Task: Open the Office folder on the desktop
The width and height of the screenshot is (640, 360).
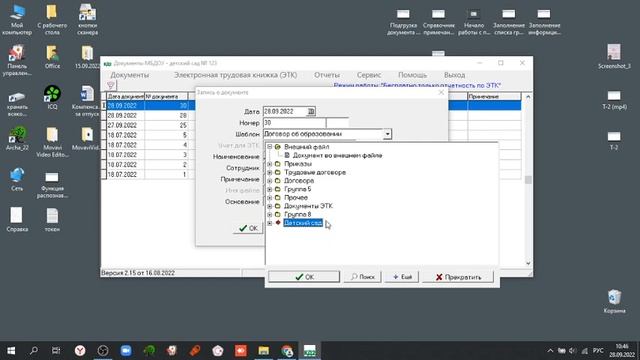Action: pos(52,57)
